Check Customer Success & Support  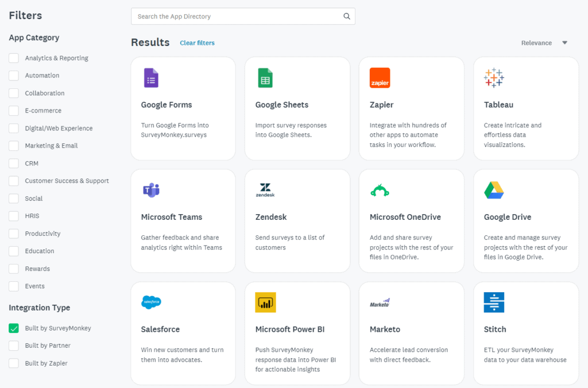click(x=14, y=181)
